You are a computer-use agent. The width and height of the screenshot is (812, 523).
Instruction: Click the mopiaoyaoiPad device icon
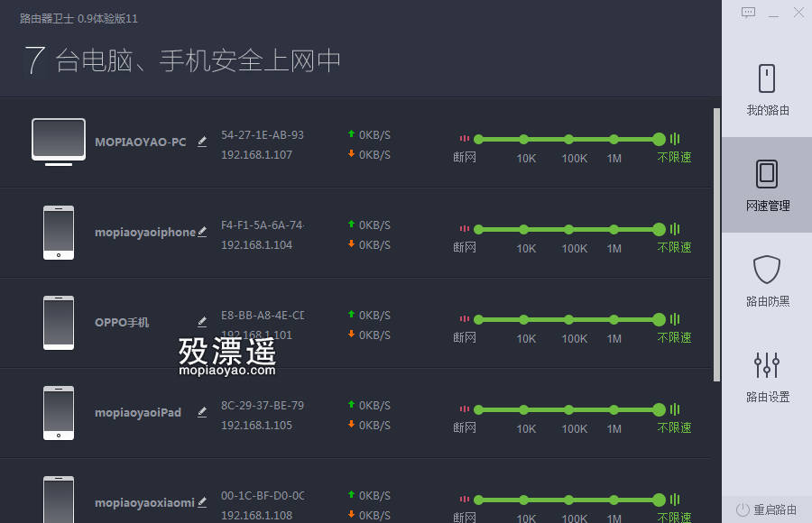tap(59, 413)
